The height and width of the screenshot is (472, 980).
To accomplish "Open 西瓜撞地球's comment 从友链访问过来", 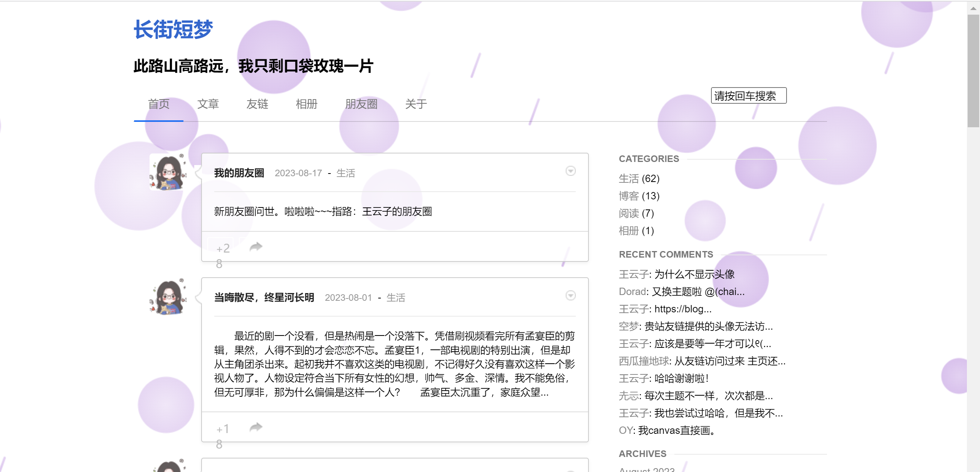I will pyautogui.click(x=730, y=361).
